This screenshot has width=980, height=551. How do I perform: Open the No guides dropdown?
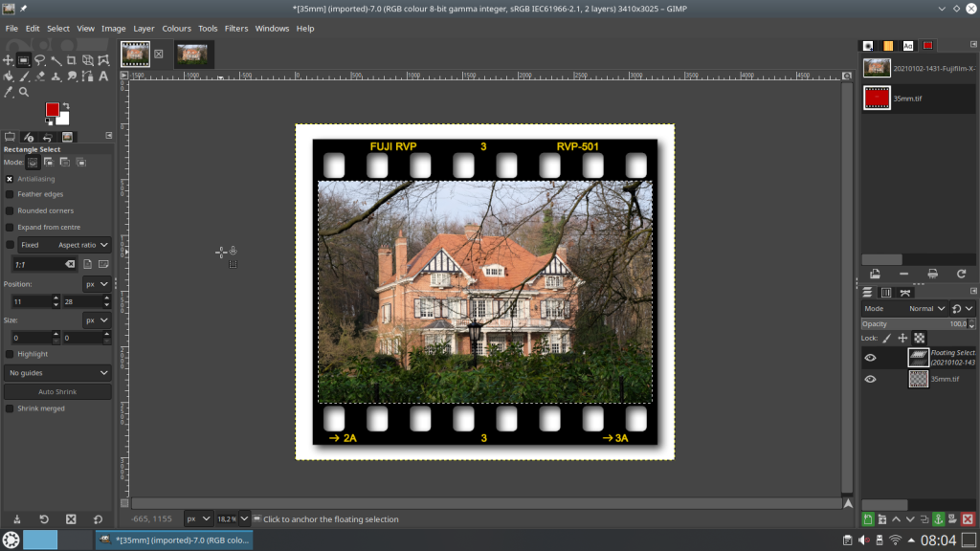(57, 373)
